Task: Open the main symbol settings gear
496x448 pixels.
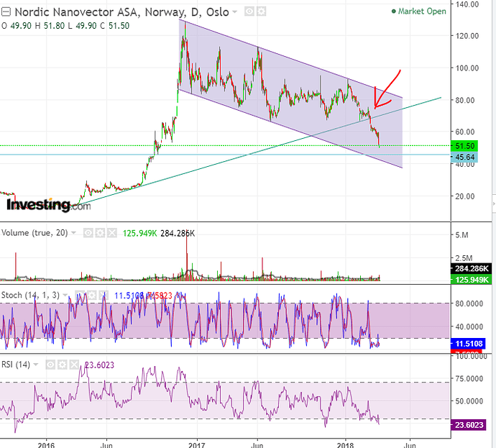Action: pos(261,12)
